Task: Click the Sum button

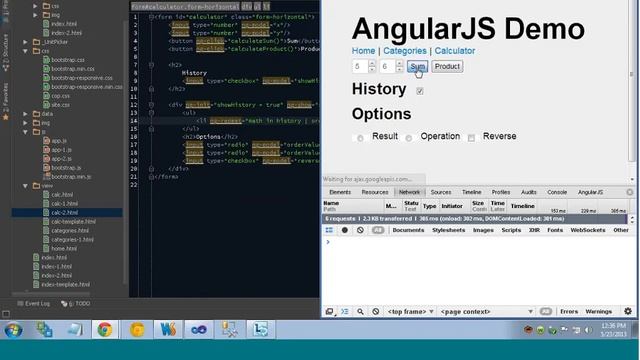Action: pos(417,66)
